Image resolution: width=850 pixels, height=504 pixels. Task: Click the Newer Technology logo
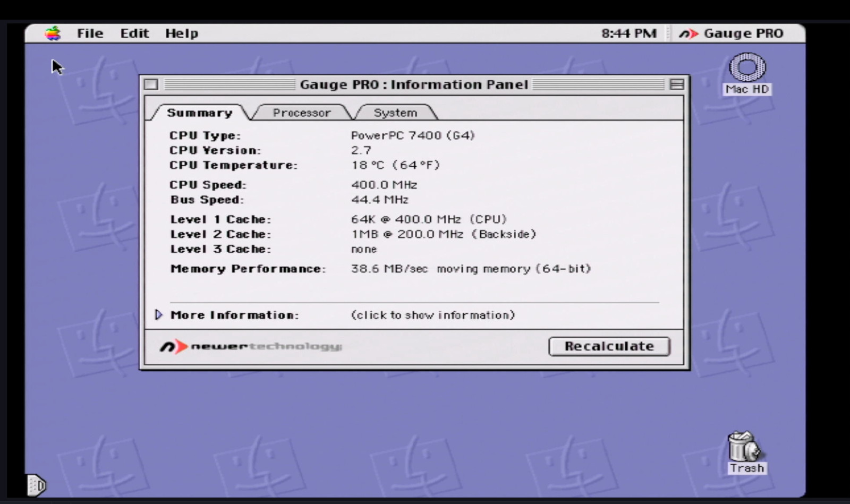250,347
